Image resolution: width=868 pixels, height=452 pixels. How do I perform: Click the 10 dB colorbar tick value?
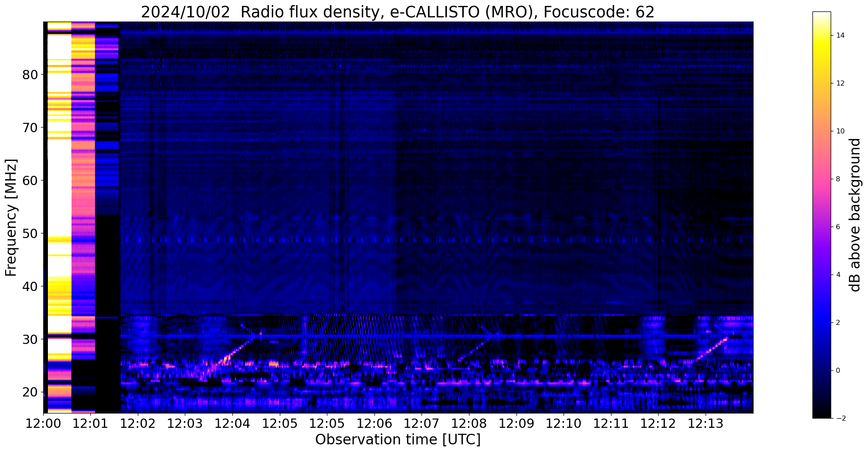[x=840, y=131]
